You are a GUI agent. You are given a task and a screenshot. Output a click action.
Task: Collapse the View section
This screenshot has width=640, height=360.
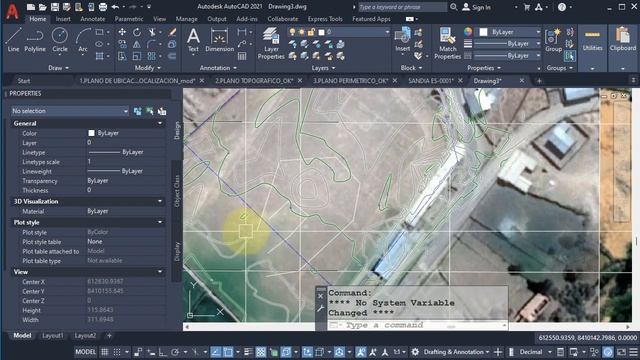(160, 272)
